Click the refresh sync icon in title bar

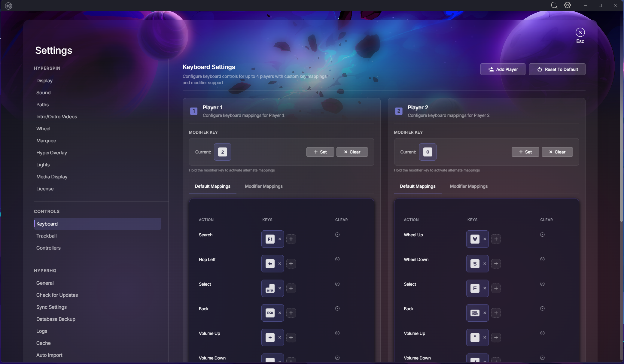click(554, 5)
